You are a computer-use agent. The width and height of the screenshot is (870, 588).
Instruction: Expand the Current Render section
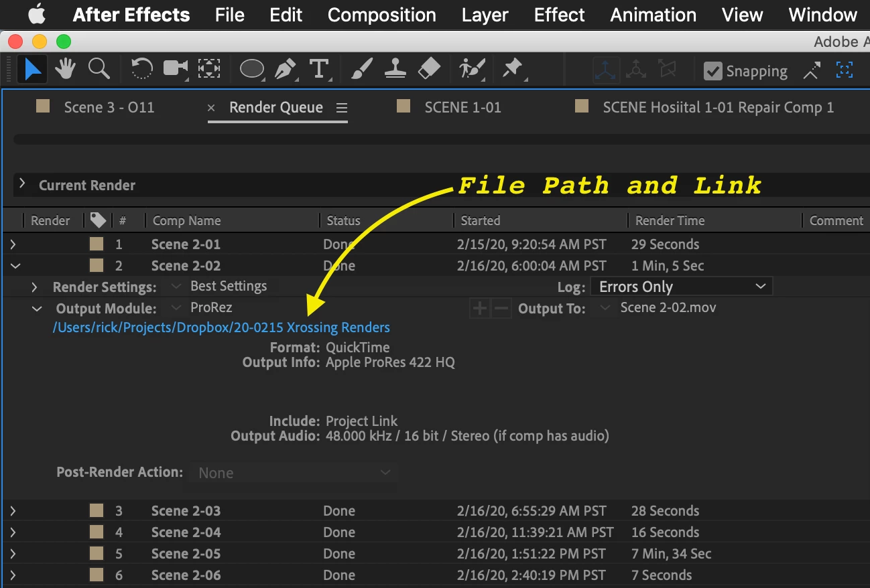pos(22,184)
